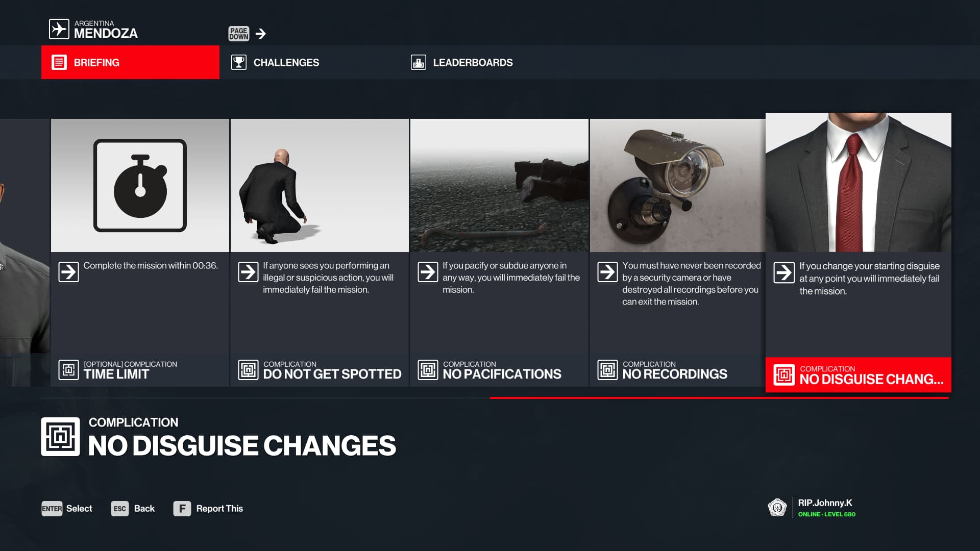
Task: Select the stopwatch Time Limit card image
Action: tap(140, 185)
